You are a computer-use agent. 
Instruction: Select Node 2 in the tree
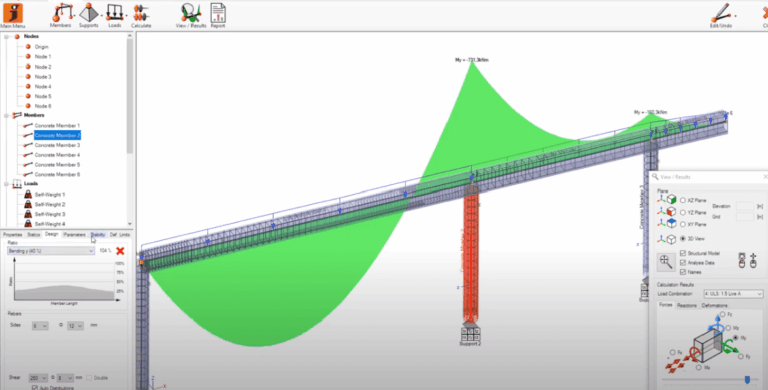(x=43, y=67)
